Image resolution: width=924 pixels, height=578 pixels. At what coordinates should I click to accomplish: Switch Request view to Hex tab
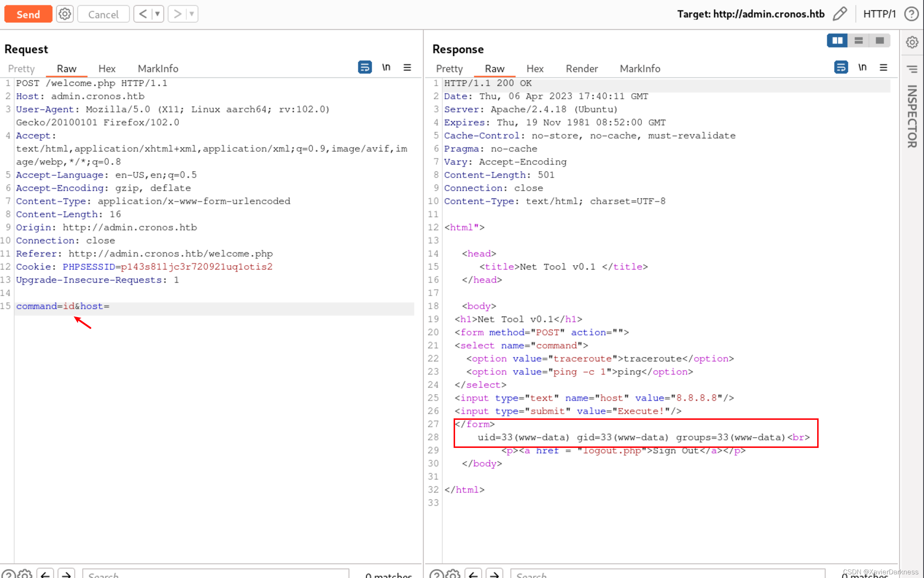[x=107, y=69]
